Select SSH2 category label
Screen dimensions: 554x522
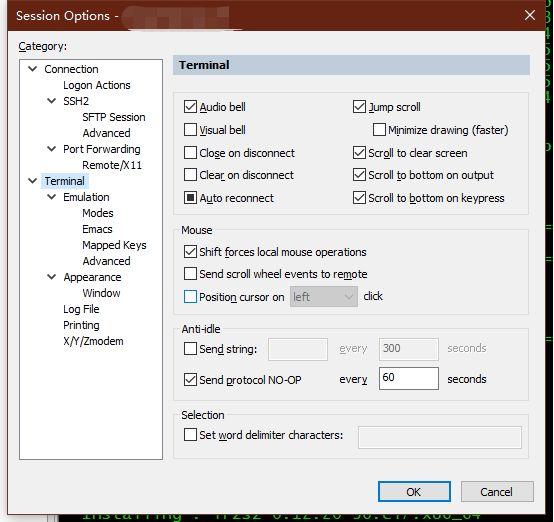(x=76, y=101)
